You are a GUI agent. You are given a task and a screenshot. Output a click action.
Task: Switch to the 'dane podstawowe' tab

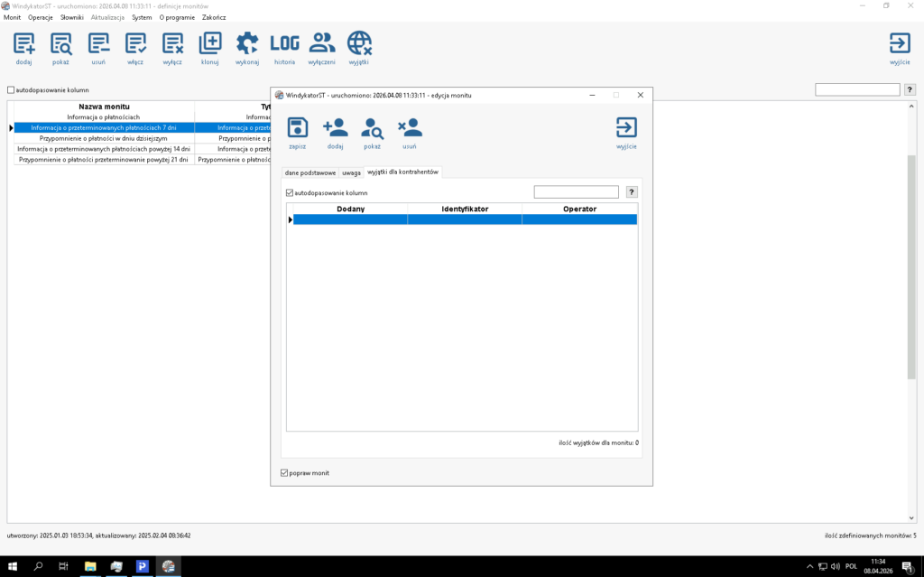(310, 172)
